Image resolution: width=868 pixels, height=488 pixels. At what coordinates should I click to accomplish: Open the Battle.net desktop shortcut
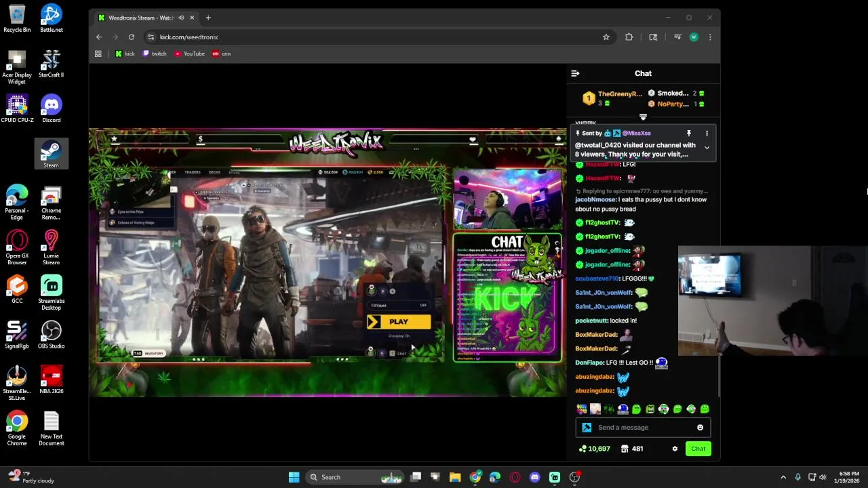[x=52, y=18]
